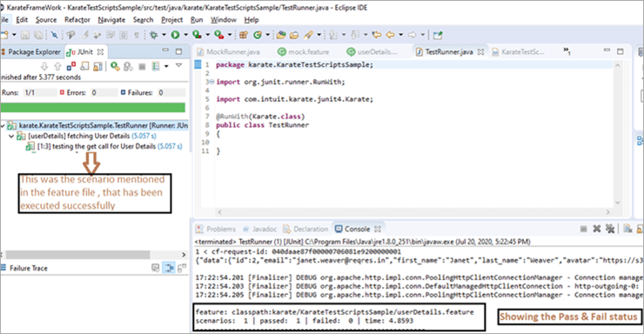Open the MockRunner.java editor tab
Viewport: 644px width, 334px height.
pyautogui.click(x=228, y=51)
